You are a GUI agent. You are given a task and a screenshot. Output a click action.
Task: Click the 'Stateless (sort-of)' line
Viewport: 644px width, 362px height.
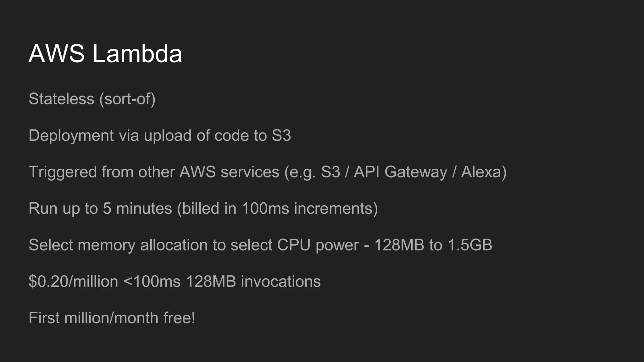tap(92, 99)
